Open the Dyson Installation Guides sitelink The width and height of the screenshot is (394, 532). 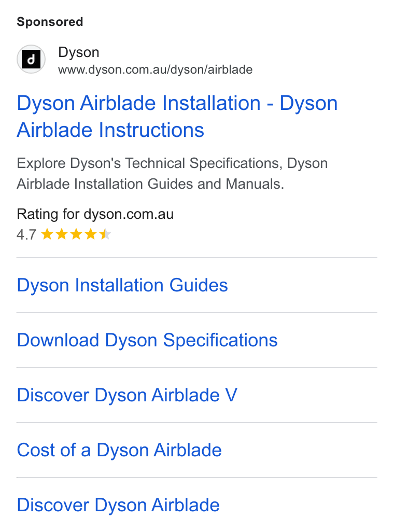click(x=122, y=285)
